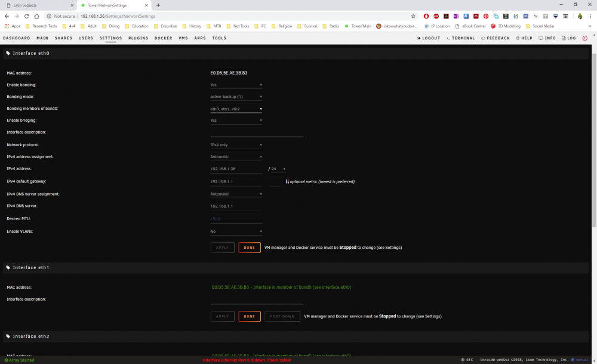597x364 pixels.
Task: Click Apply in Interface eth0 section
Action: (x=222, y=248)
